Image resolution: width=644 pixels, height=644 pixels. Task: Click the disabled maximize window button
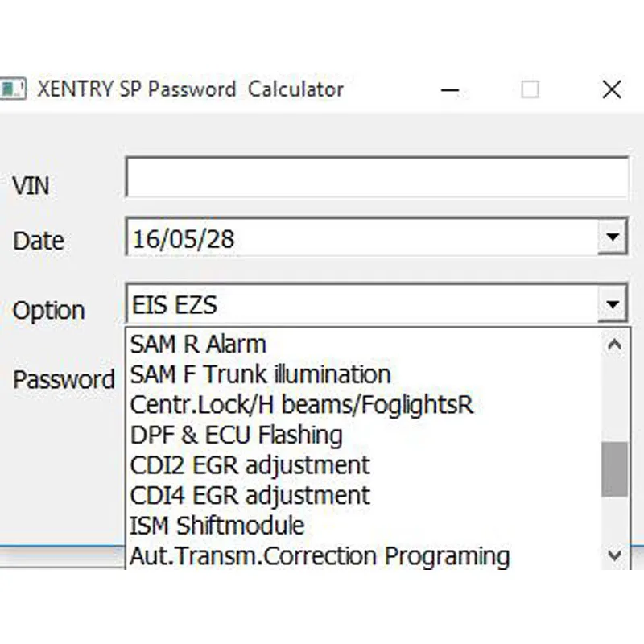tap(530, 89)
